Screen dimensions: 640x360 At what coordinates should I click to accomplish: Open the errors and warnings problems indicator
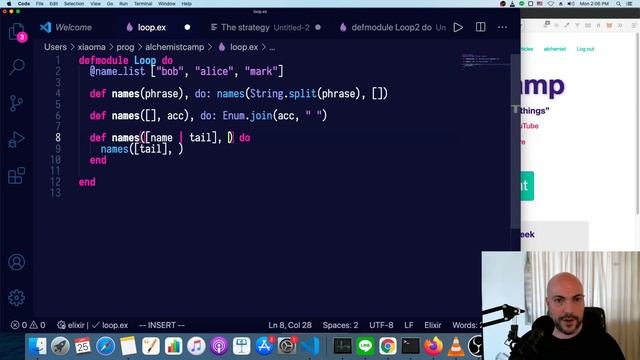(x=28, y=325)
